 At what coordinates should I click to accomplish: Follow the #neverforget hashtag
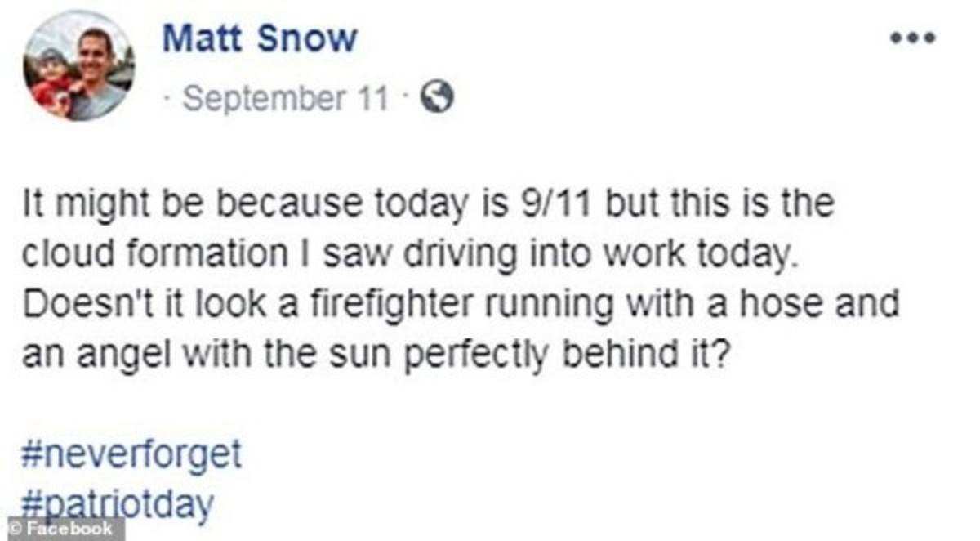pos(131,455)
